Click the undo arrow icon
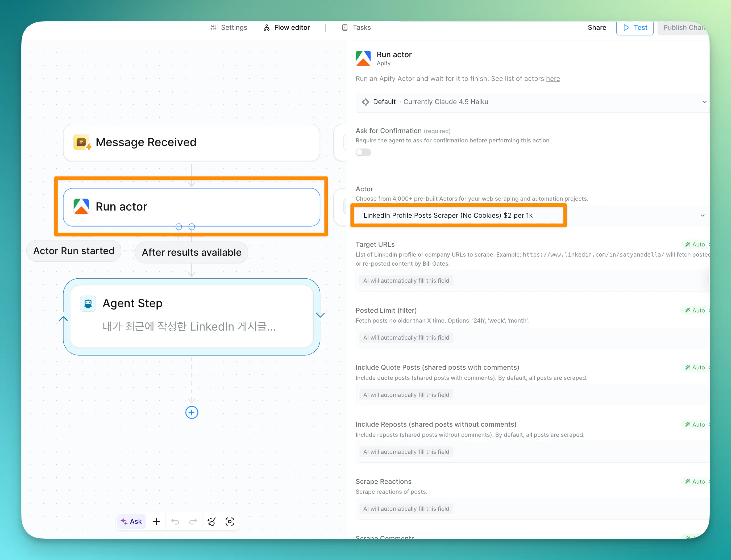This screenshot has height=560, width=731. click(x=175, y=521)
